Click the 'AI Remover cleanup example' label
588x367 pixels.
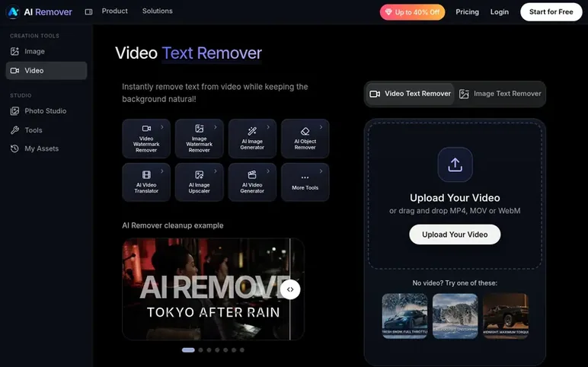172,225
